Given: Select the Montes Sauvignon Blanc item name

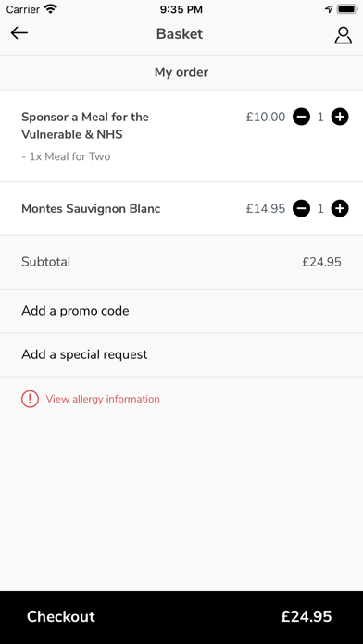Looking at the screenshot, I should pos(91,208).
